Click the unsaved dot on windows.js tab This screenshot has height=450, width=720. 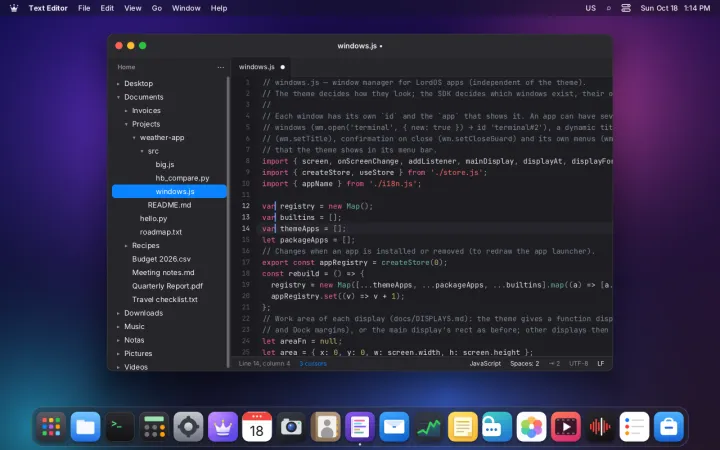click(x=282, y=67)
